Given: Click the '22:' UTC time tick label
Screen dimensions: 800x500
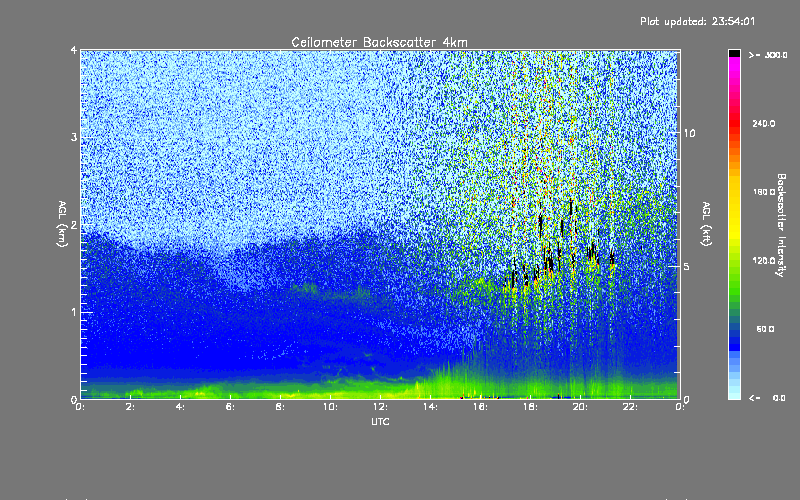Looking at the screenshot, I should 630,407.
